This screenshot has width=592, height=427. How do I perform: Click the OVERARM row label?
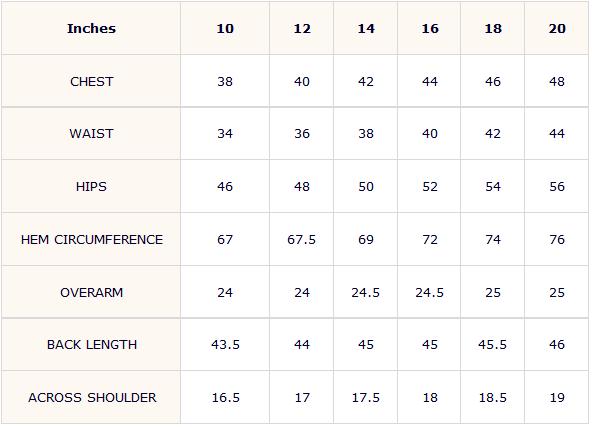pyautogui.click(x=92, y=293)
